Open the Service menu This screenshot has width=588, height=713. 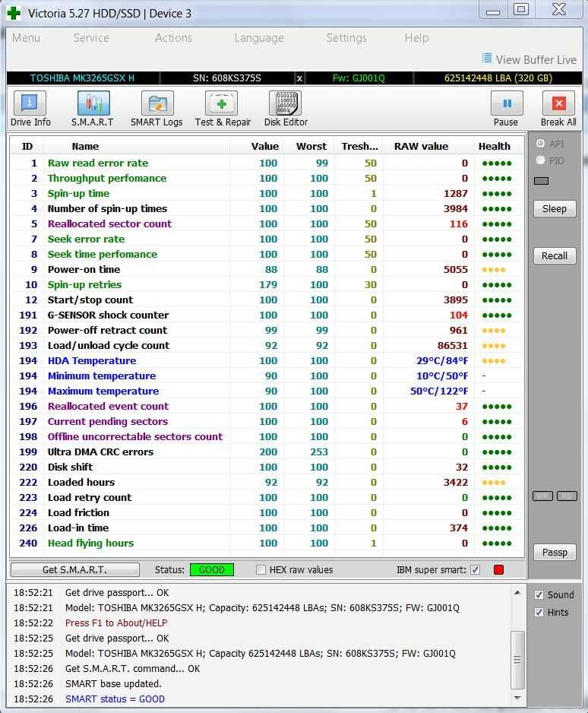point(91,38)
